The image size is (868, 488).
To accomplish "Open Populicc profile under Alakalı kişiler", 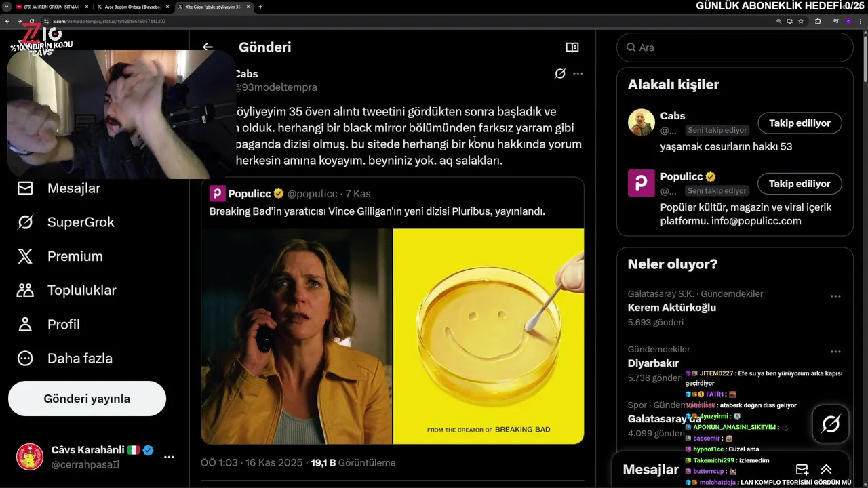I will [682, 176].
